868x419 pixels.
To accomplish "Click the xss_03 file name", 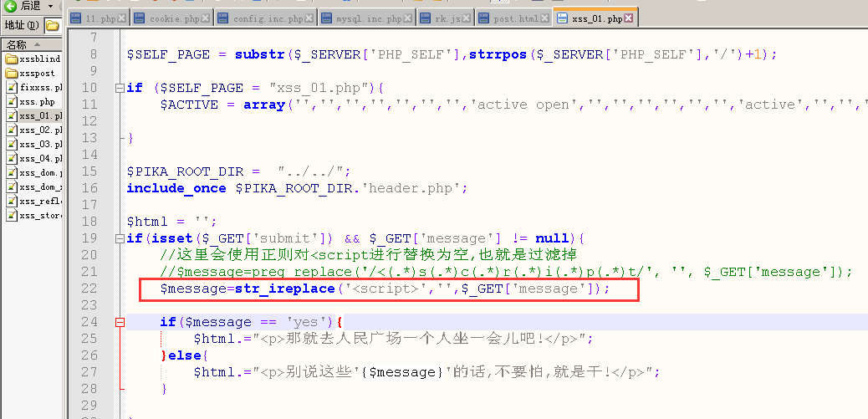I will pyautogui.click(x=41, y=145).
